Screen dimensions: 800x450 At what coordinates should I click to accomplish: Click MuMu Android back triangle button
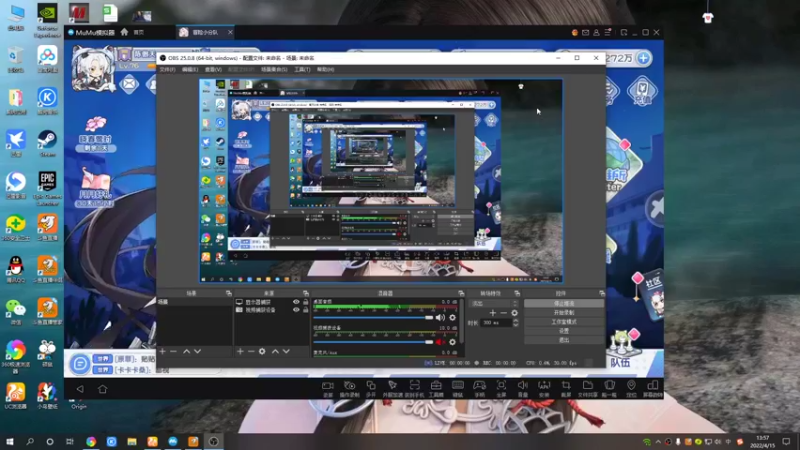point(80,389)
